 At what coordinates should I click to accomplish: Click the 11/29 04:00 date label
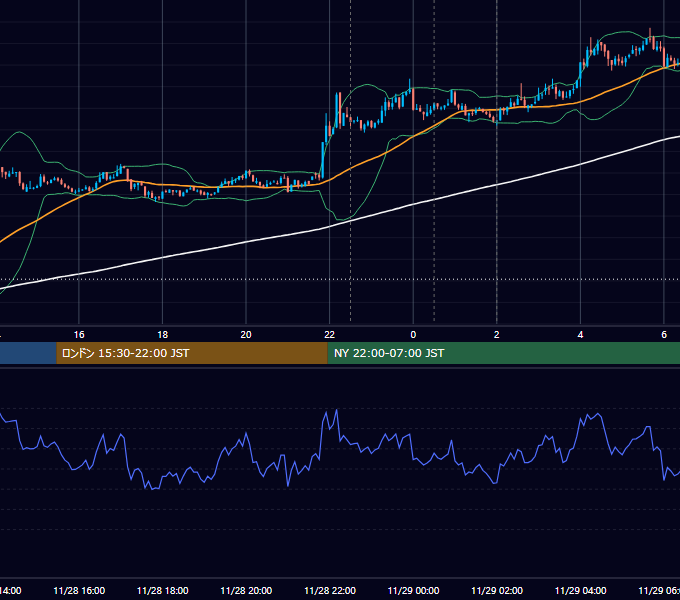[581, 591]
